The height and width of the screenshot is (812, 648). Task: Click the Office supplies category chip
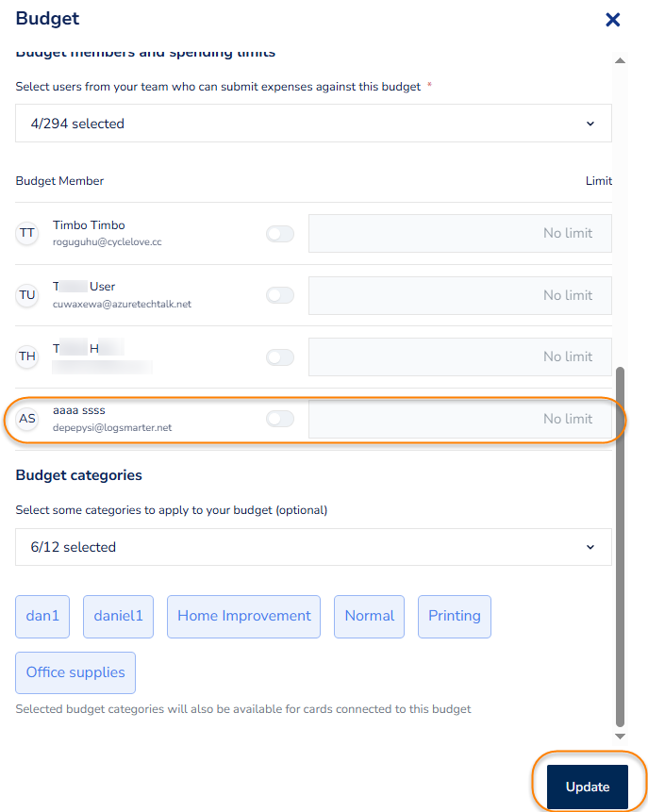(x=75, y=672)
